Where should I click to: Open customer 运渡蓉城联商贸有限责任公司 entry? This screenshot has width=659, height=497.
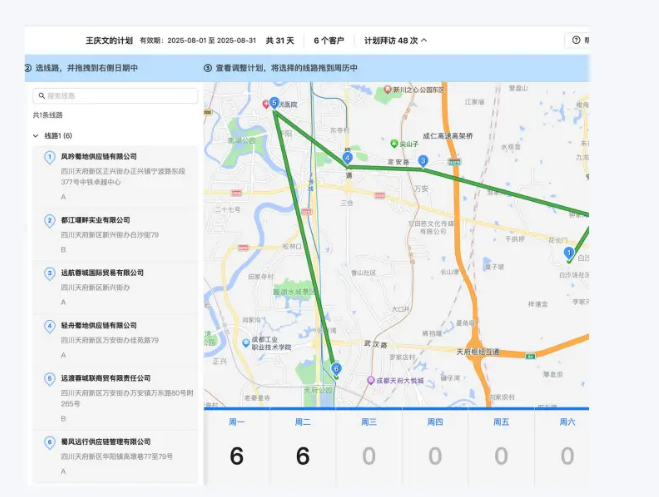[x=105, y=378]
